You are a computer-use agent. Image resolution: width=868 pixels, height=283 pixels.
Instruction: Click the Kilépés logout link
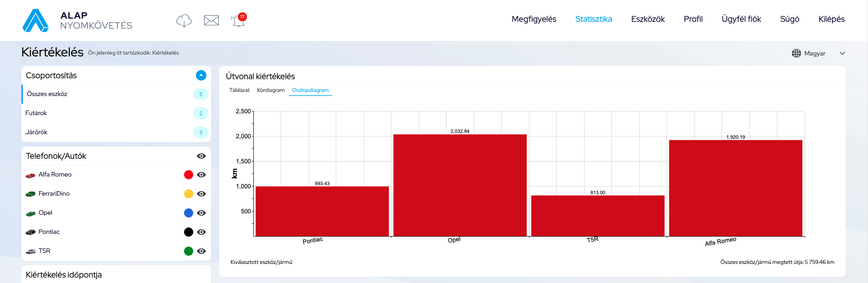pos(831,19)
